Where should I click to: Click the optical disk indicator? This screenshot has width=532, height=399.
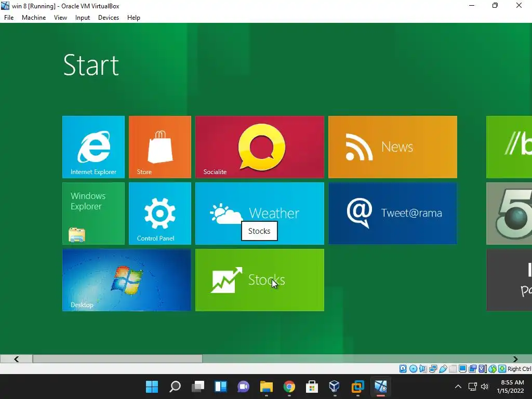coord(413,369)
